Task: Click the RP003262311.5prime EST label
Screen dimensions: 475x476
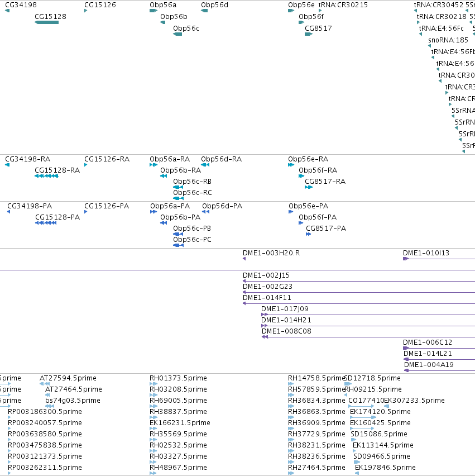Action: tap(45, 468)
